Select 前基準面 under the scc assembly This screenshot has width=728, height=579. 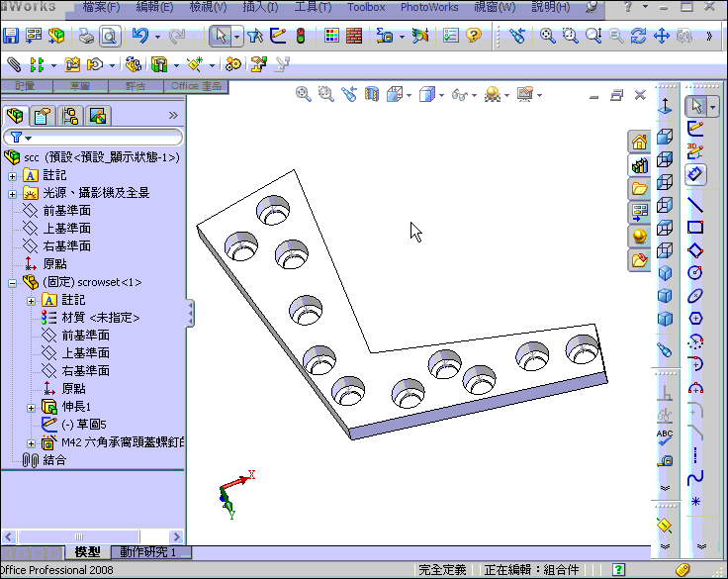67,211
